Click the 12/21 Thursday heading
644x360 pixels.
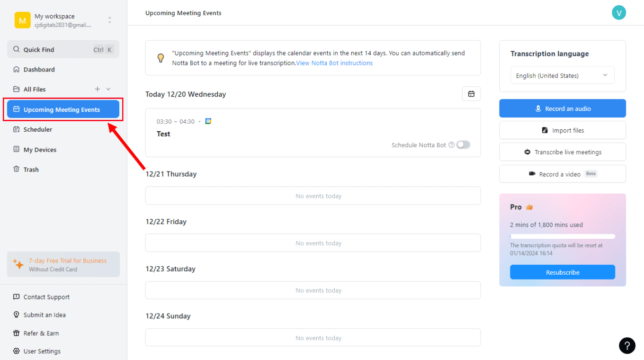point(171,174)
